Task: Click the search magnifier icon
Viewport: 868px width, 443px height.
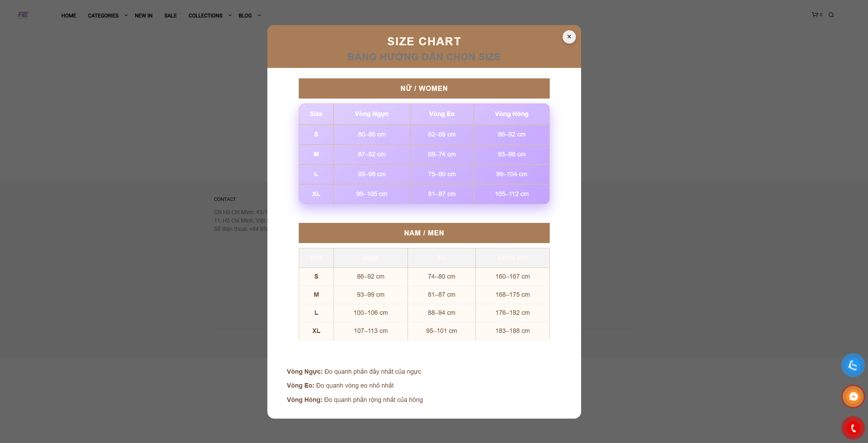Action: point(831,15)
